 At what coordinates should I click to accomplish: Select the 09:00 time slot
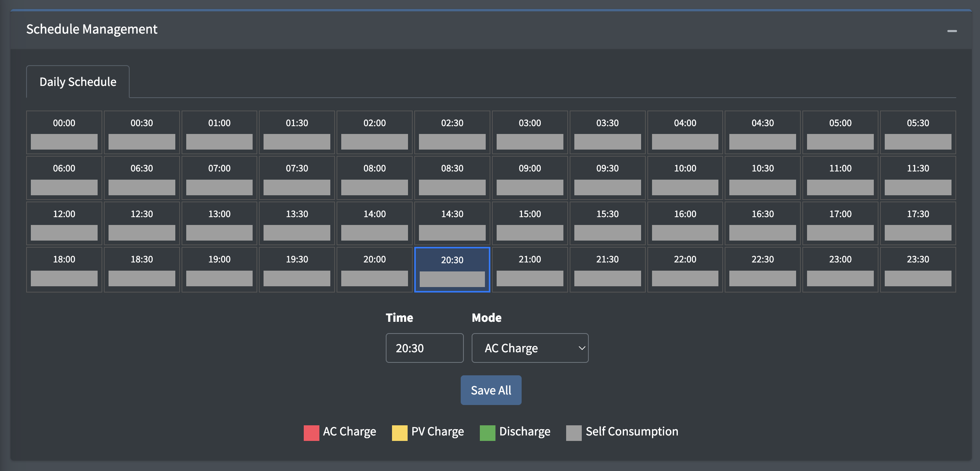529,178
